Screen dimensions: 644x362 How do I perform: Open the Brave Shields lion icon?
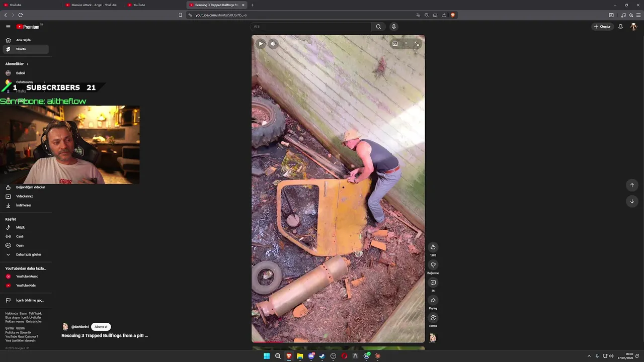click(x=453, y=15)
